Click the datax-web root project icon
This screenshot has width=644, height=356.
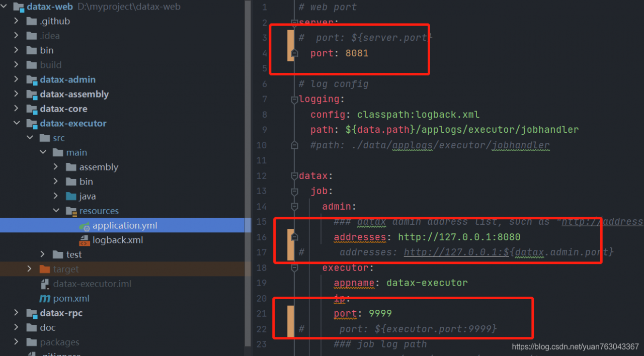pyautogui.click(x=19, y=7)
